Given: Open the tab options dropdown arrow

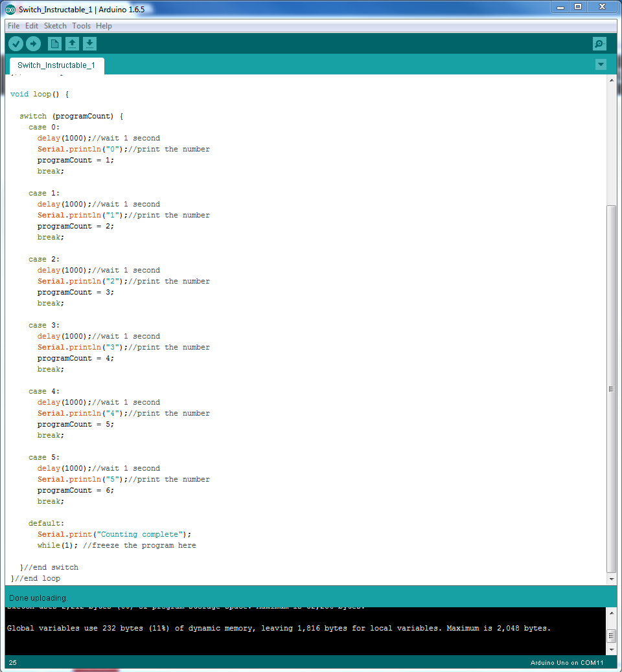Looking at the screenshot, I should tap(601, 65).
